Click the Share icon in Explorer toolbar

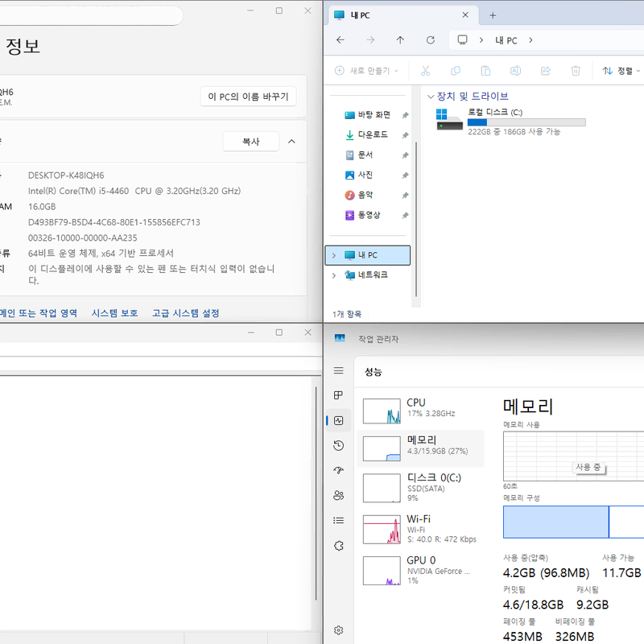click(546, 71)
